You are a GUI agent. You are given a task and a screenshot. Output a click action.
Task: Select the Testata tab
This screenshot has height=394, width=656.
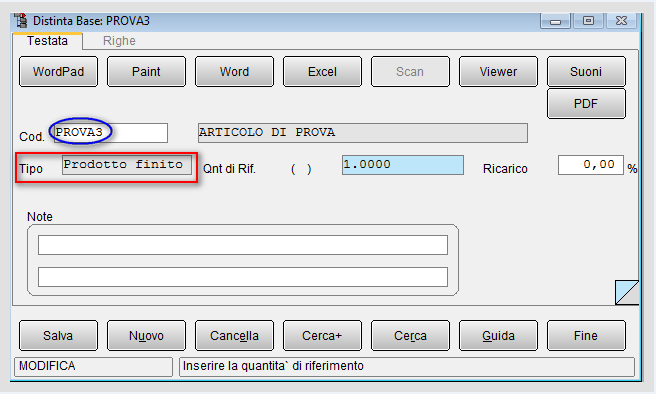click(47, 41)
